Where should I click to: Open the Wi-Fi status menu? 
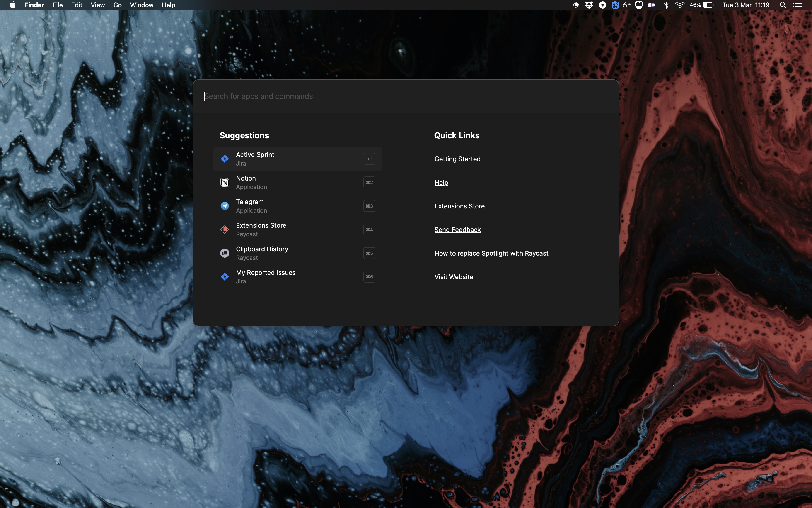pos(679,5)
